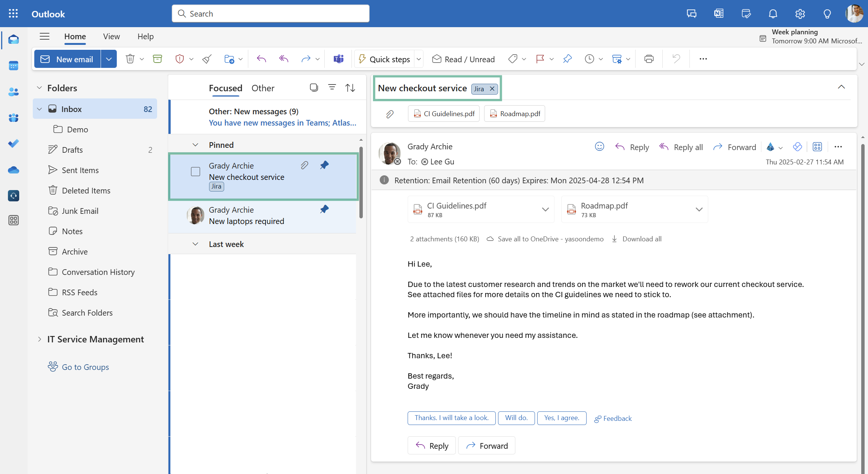Image resolution: width=868 pixels, height=474 pixels.
Task: Open the People app icon in sidebar
Action: [x=13, y=92]
